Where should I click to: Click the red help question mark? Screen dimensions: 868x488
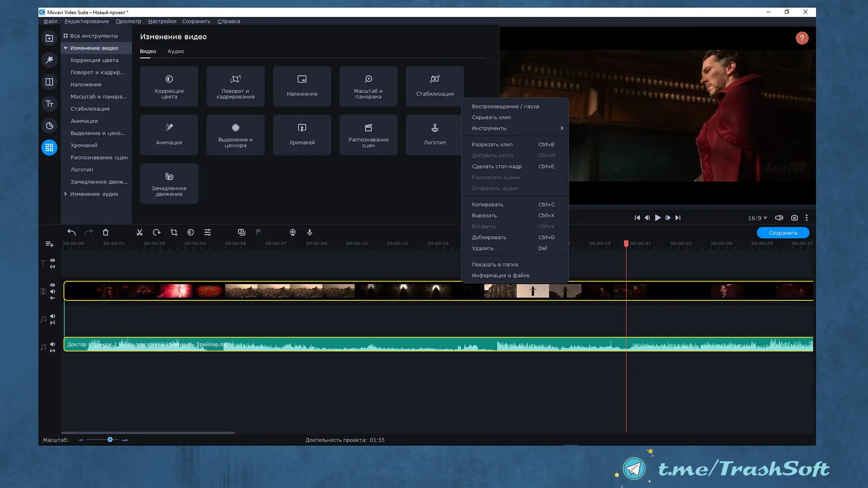coord(802,38)
